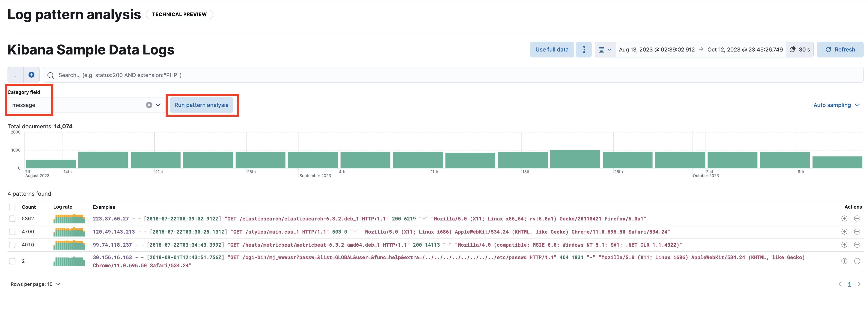
Task: Expand the Category field dropdown arrow
Action: 158,105
